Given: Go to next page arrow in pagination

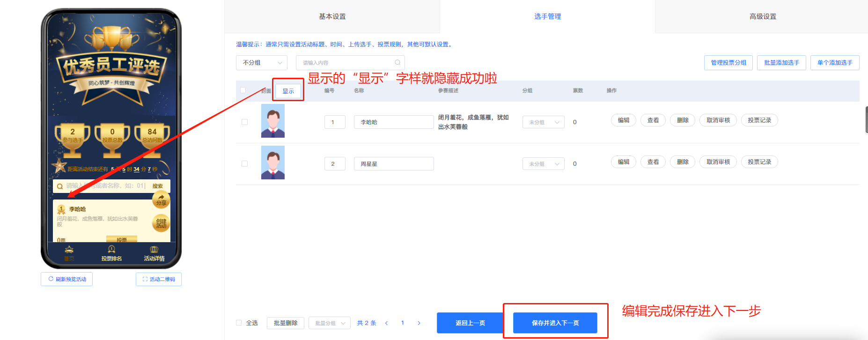Looking at the screenshot, I should [x=419, y=323].
